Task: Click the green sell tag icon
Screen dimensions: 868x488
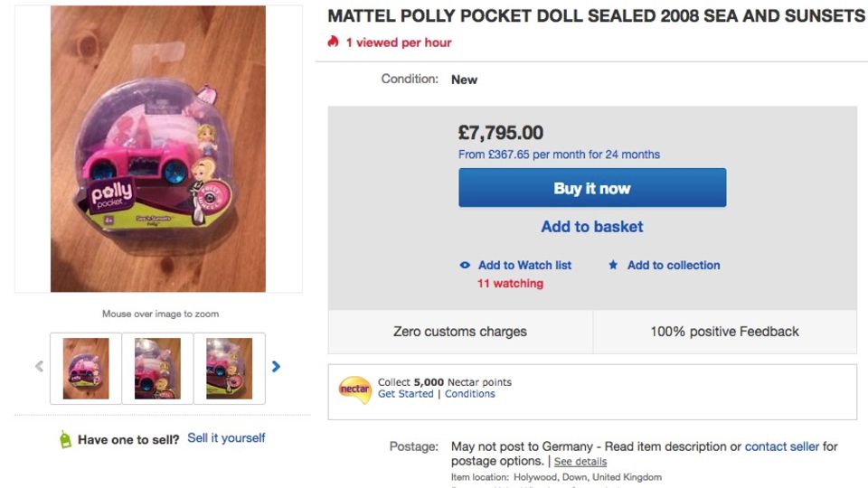Action: point(65,440)
